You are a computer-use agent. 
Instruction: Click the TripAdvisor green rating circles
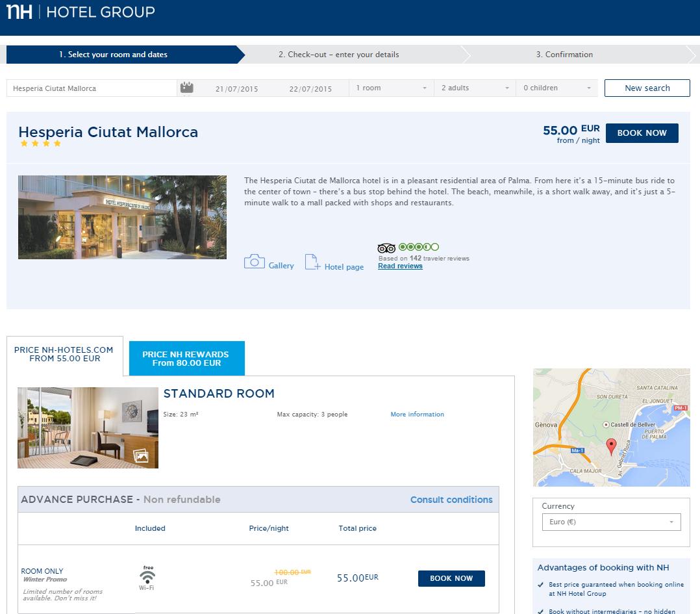(x=419, y=247)
